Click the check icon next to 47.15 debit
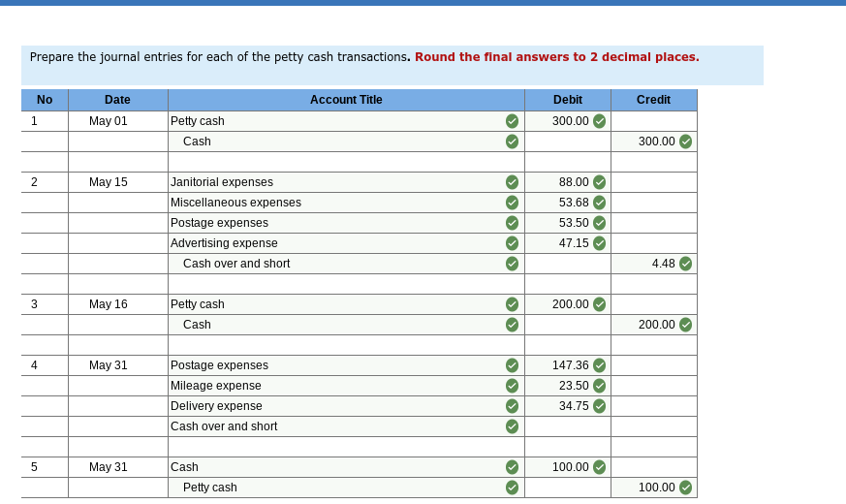Image resolution: width=846 pixels, height=504 pixels. [x=599, y=243]
